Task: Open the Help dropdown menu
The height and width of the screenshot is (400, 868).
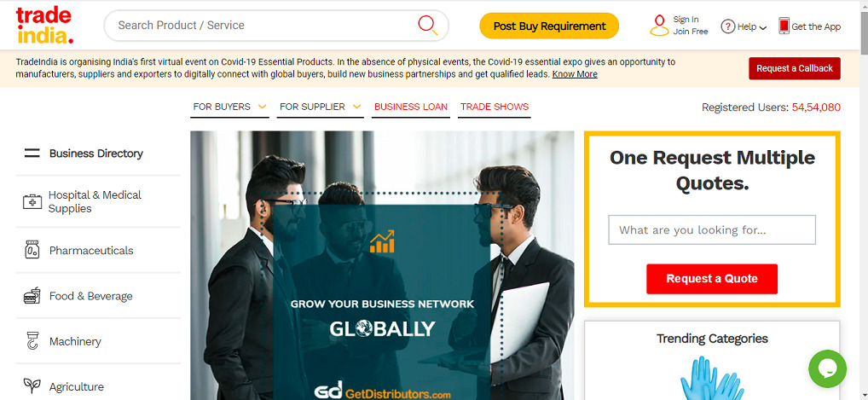Action: click(744, 26)
